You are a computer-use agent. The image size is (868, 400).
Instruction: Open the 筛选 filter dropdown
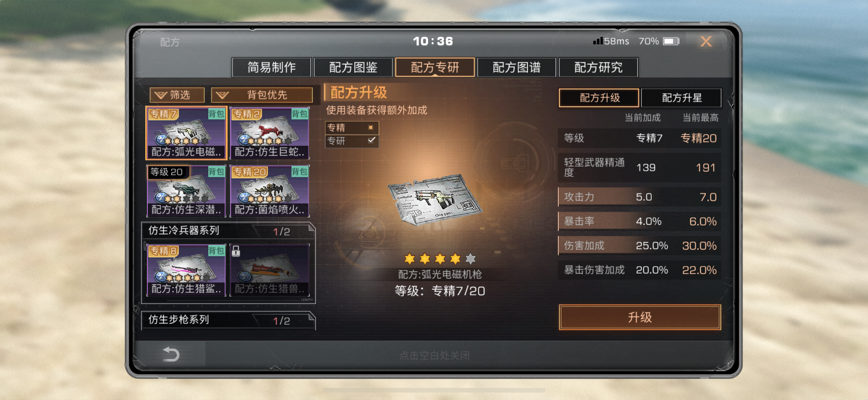coord(177,95)
